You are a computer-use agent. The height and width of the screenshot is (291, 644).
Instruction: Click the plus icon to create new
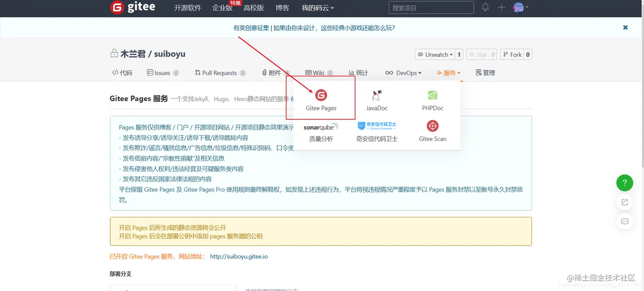coord(501,7)
